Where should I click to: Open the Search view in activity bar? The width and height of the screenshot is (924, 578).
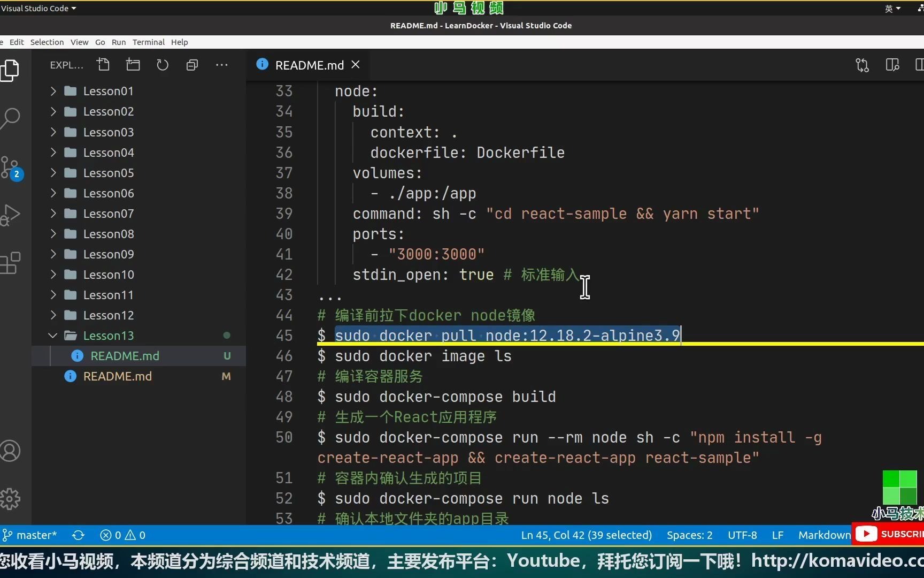[10, 118]
